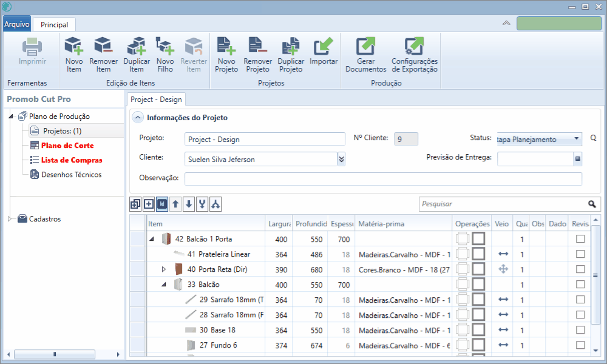This screenshot has width=607, height=364.
Task: Click the edge-banding operation icon for Prateleira Linear
Action: click(462, 254)
